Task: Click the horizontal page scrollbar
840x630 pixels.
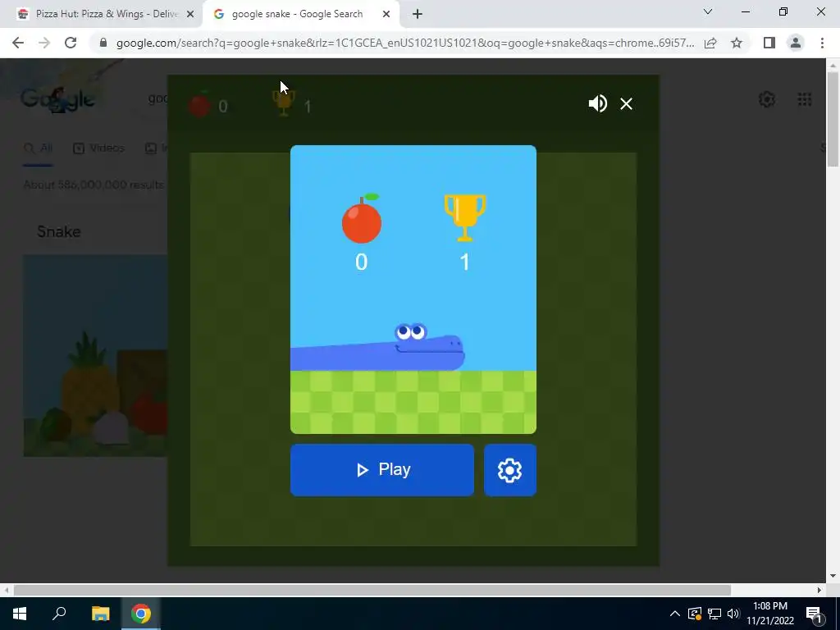Action: pos(372,590)
